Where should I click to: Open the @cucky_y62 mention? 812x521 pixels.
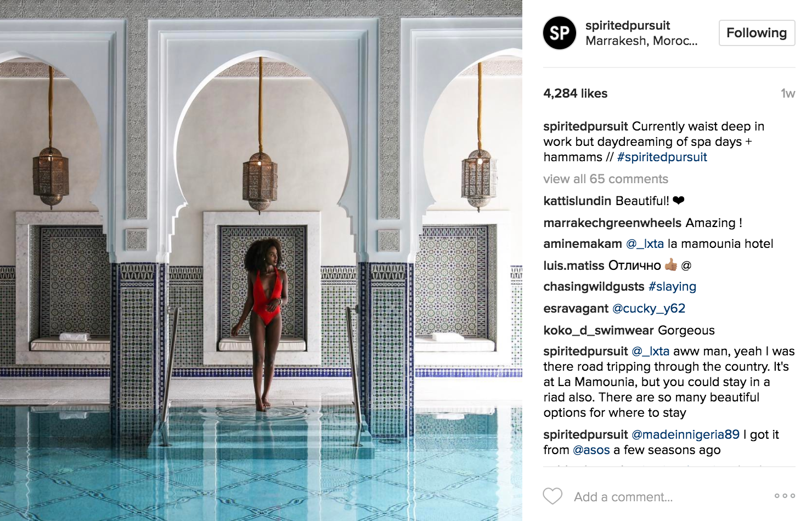649,308
